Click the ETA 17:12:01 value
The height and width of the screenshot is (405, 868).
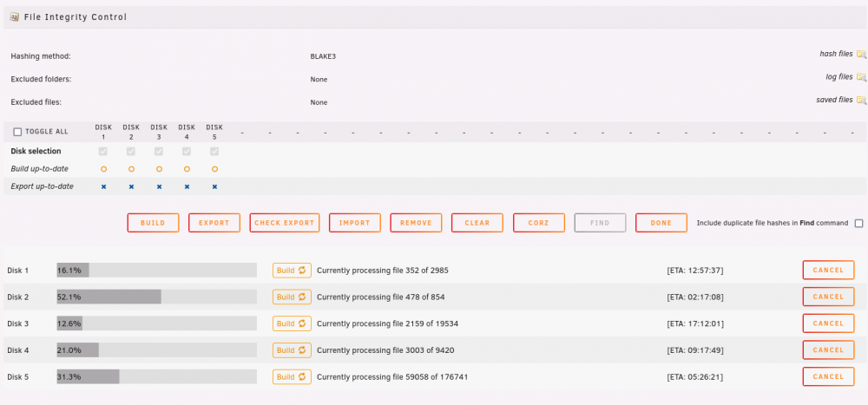(x=695, y=323)
